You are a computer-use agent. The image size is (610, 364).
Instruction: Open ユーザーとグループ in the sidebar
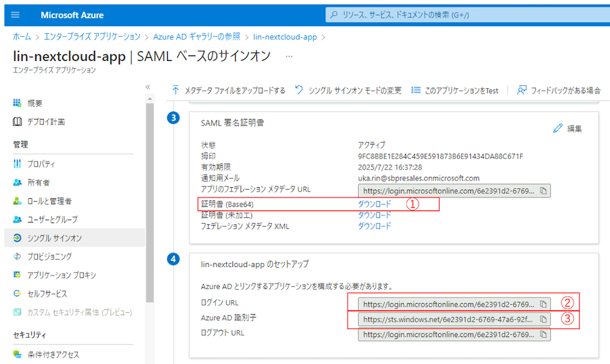point(52,219)
